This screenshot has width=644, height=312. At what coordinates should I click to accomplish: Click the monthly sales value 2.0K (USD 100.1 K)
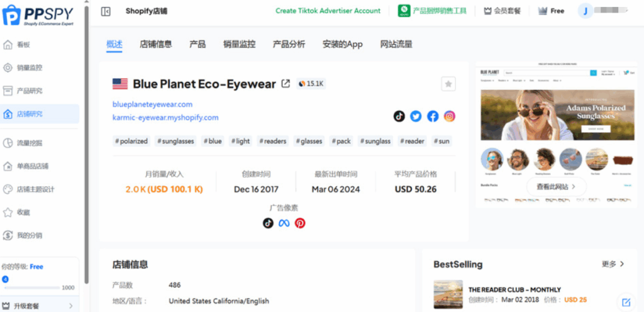[x=164, y=189]
